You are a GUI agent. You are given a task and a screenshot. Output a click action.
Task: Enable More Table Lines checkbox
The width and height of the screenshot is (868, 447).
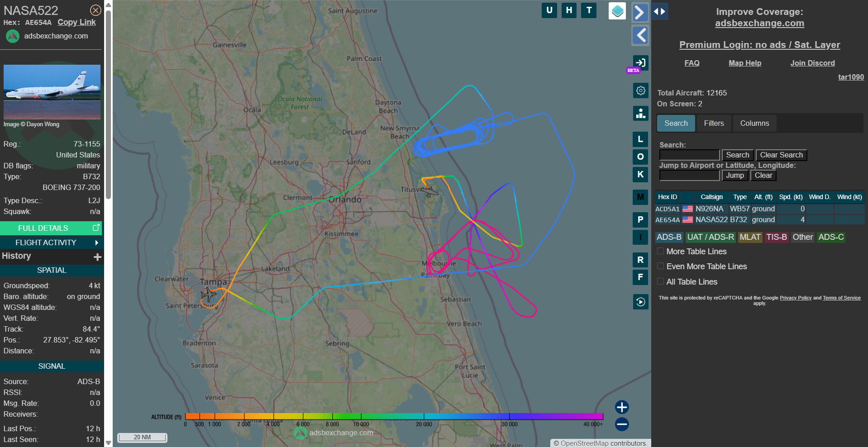661,251
